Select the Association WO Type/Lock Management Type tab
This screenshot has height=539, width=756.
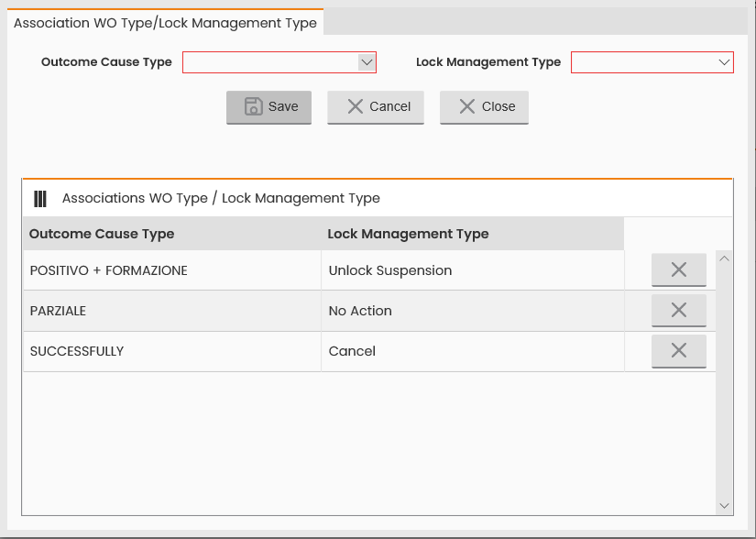click(165, 22)
